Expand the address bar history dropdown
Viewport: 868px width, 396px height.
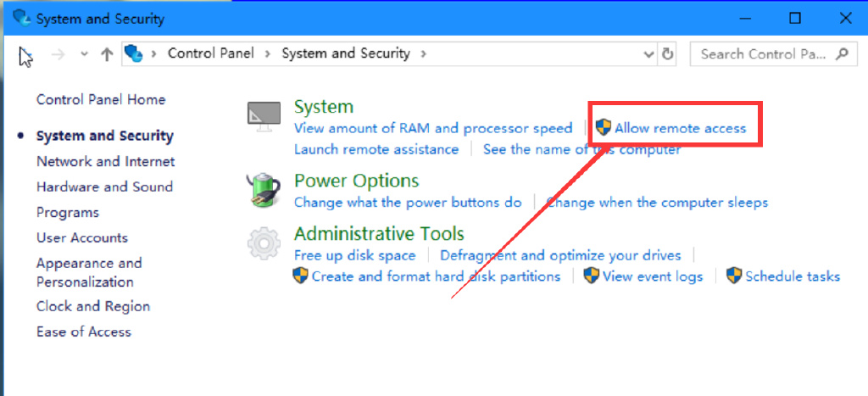[x=648, y=53]
